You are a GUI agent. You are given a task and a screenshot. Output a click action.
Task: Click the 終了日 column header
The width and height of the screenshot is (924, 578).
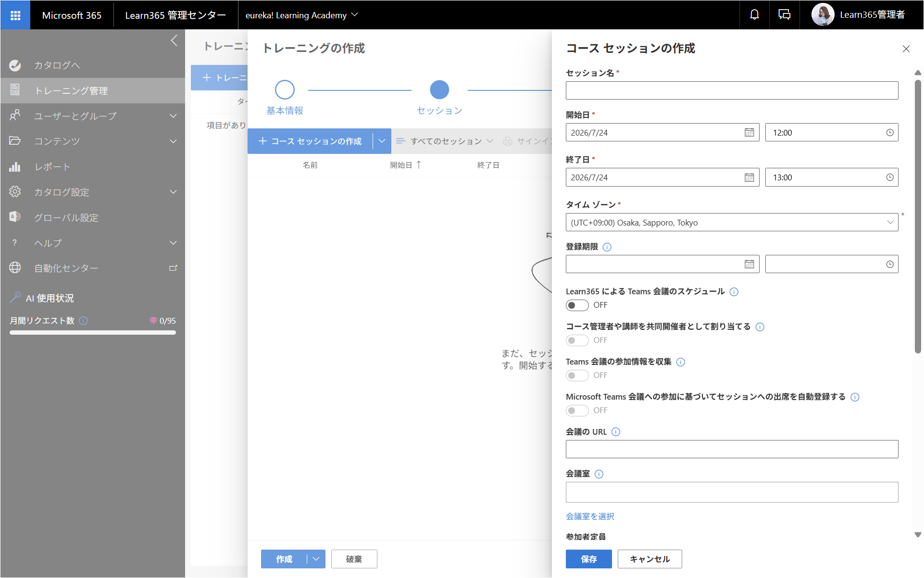coord(488,165)
